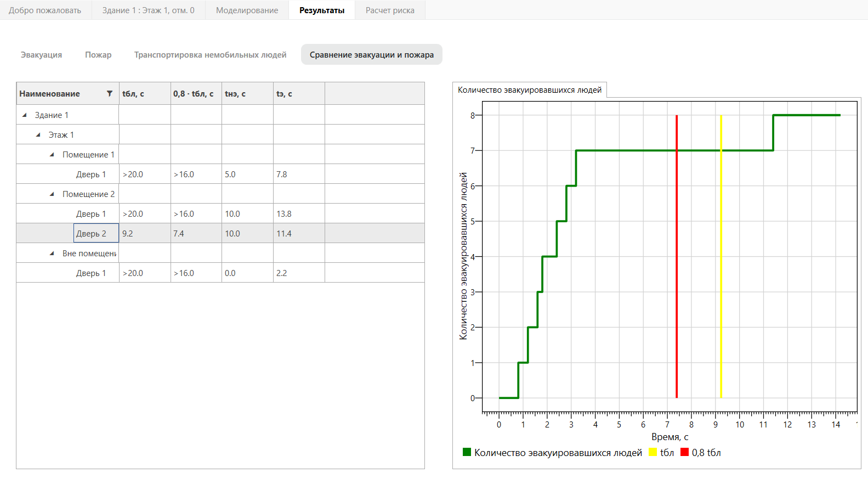Click the red 0,8 tбл legend swatch
868x484 pixels.
click(685, 452)
